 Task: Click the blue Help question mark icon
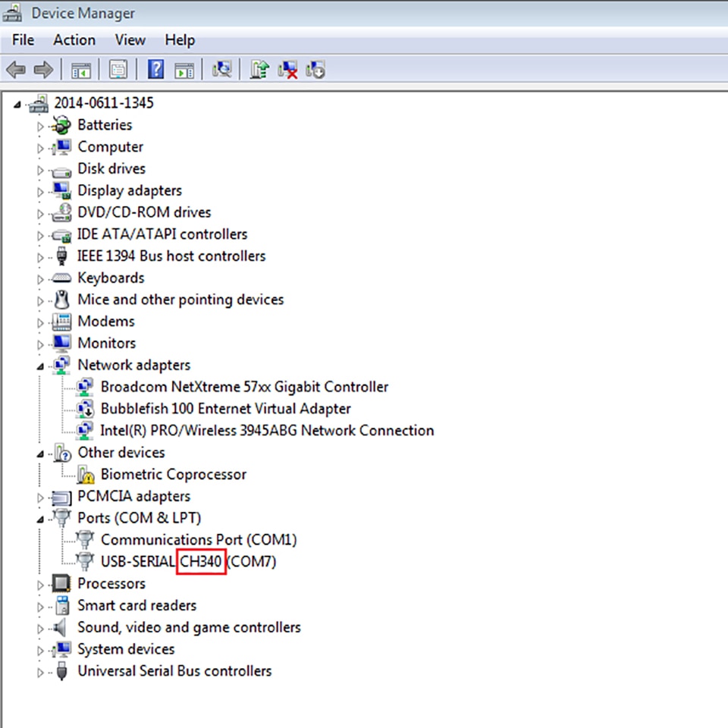coord(156,70)
